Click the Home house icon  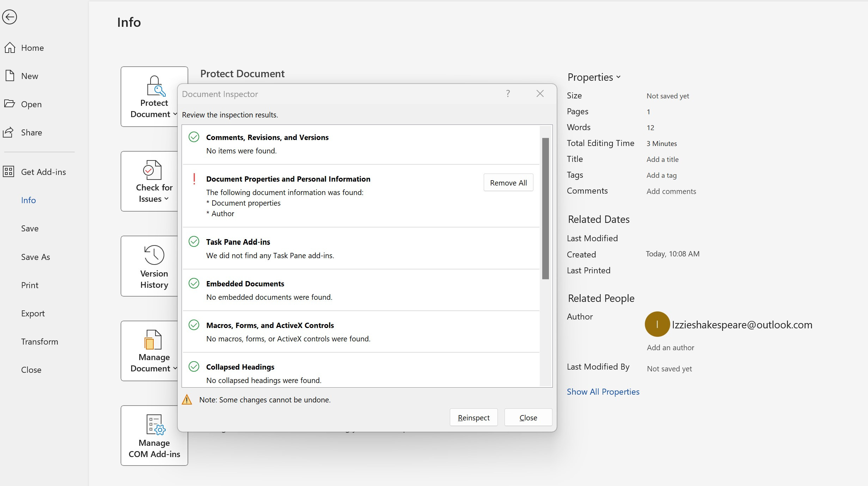(10, 48)
